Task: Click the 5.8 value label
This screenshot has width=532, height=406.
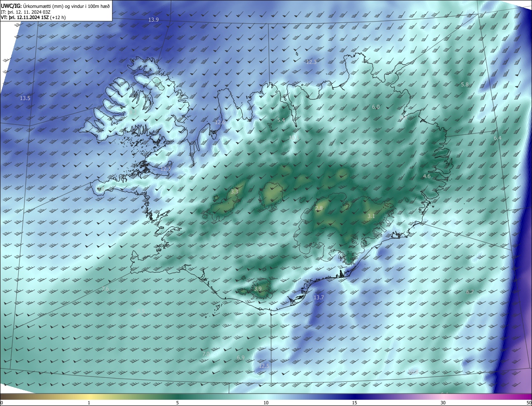Action: coord(465,85)
